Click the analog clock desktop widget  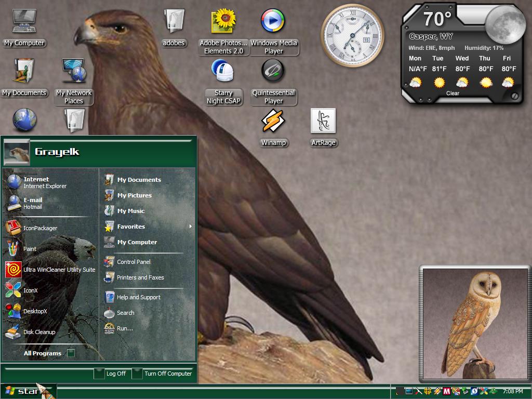(x=353, y=35)
